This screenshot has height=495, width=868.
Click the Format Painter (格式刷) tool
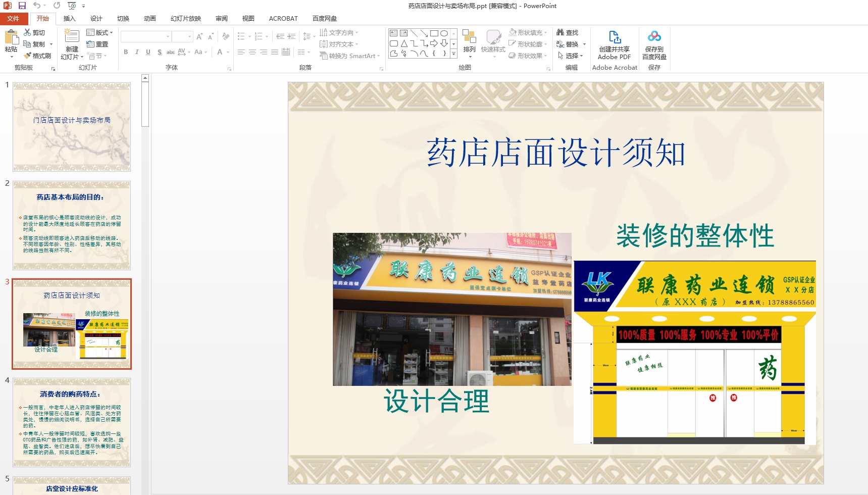38,56
